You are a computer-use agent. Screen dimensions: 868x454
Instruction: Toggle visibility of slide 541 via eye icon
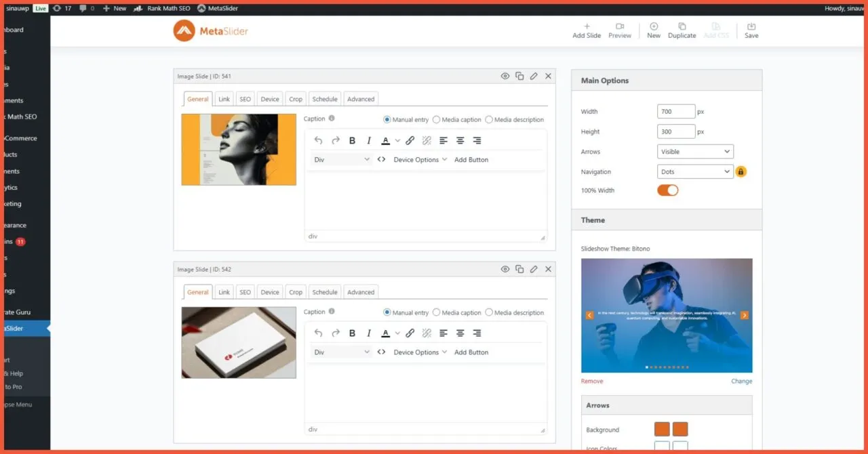[505, 77]
